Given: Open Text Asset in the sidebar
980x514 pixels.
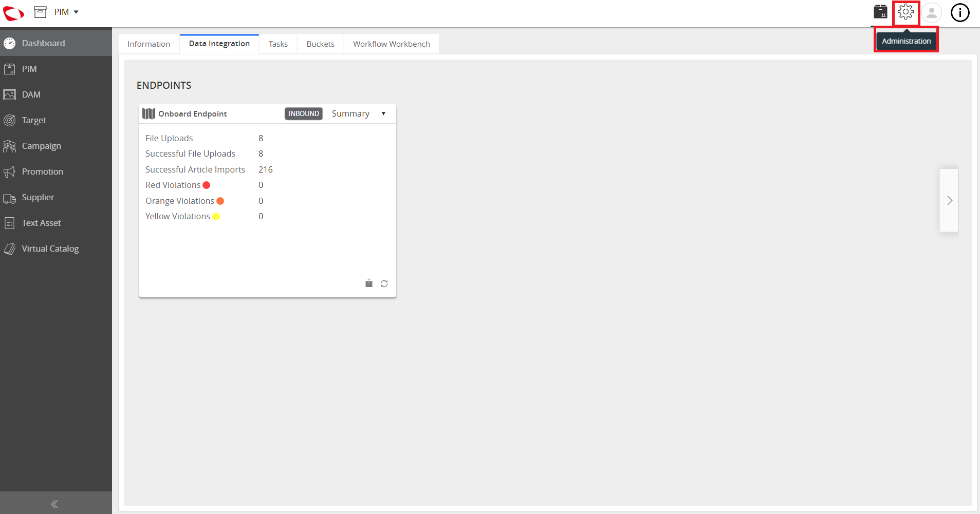Looking at the screenshot, I should 56,223.
